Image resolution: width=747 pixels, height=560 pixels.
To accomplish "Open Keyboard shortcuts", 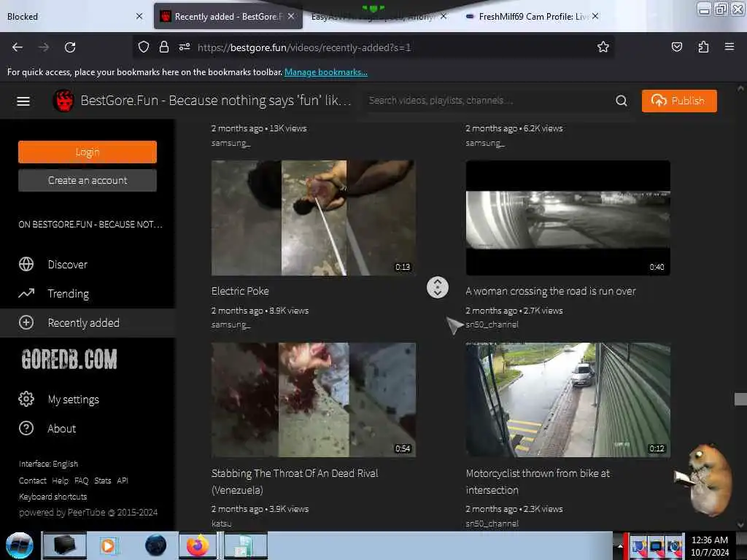I will 53,497.
